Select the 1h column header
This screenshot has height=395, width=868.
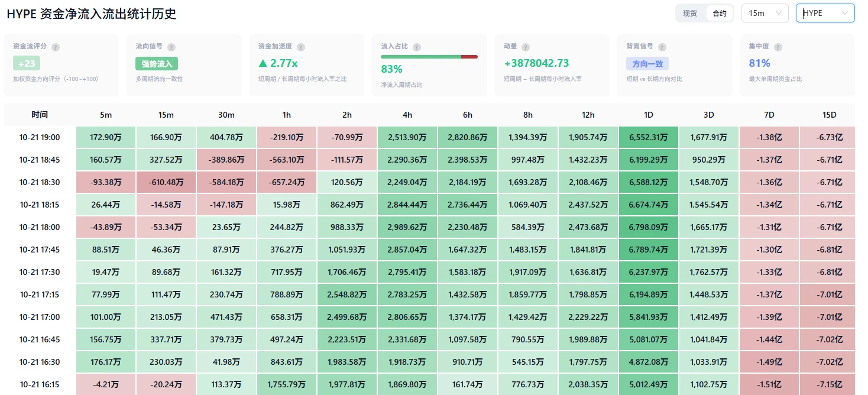(x=287, y=115)
